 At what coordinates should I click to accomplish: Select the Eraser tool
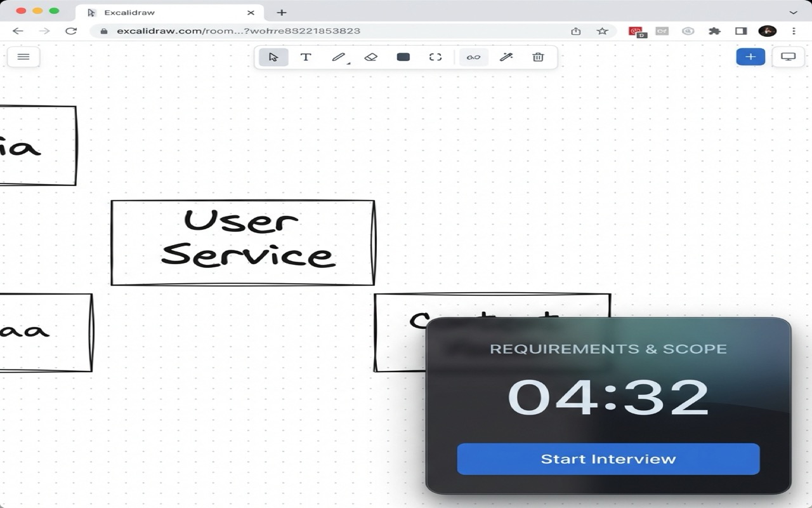pyautogui.click(x=370, y=57)
